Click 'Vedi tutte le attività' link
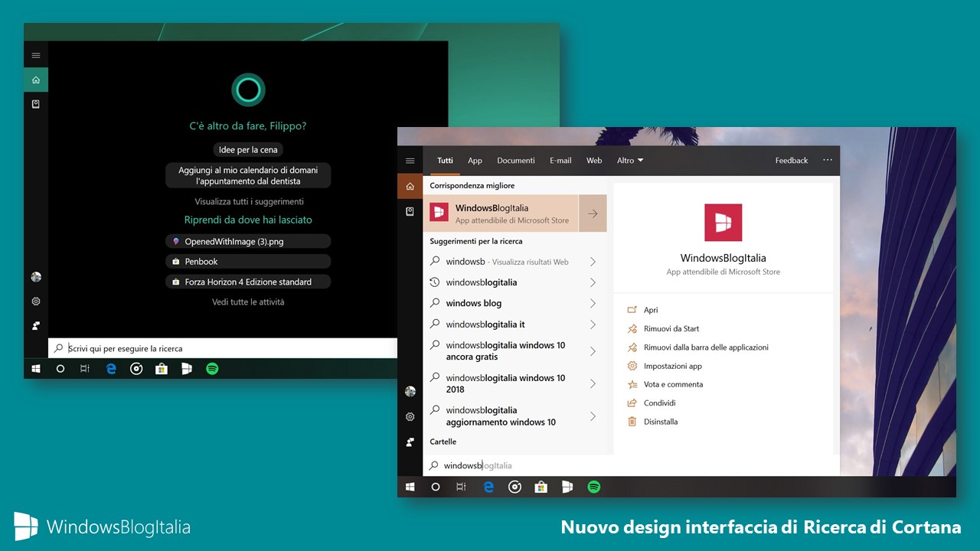The image size is (980, 551). click(x=248, y=302)
